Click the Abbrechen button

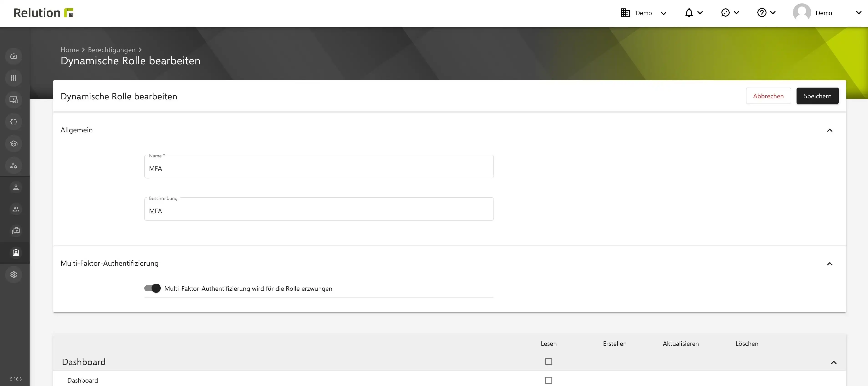pyautogui.click(x=768, y=96)
